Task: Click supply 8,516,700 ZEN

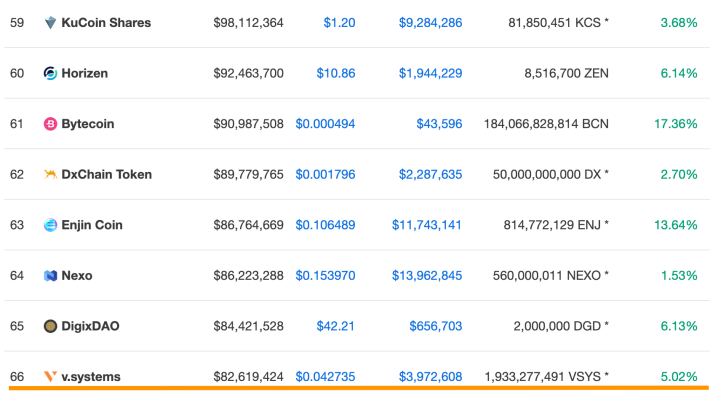Action: pos(566,73)
